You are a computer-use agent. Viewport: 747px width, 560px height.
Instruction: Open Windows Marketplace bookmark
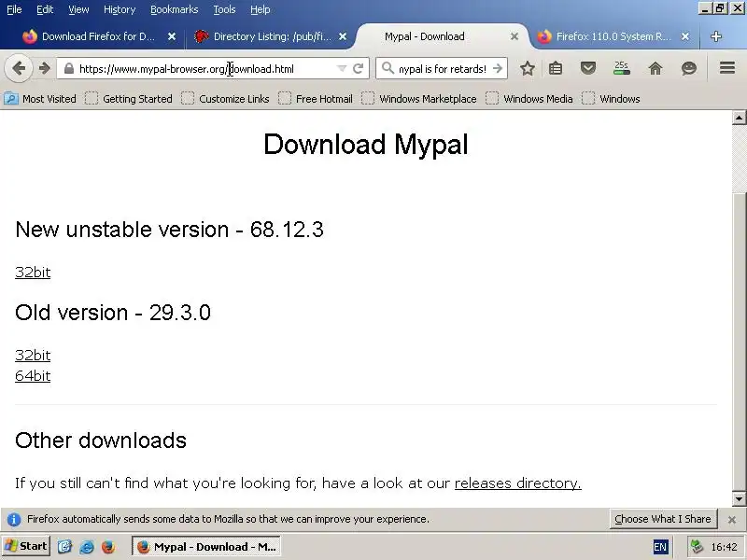pyautogui.click(x=419, y=99)
